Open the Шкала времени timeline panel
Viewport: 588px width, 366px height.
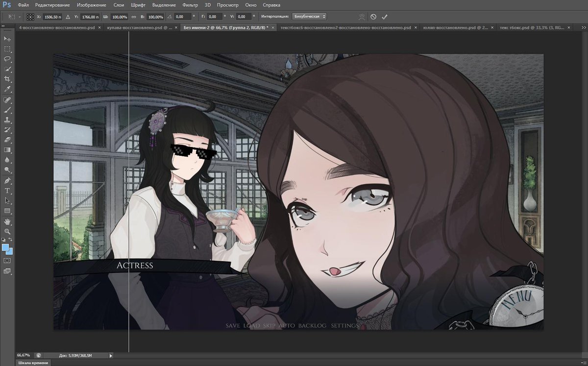(33, 363)
